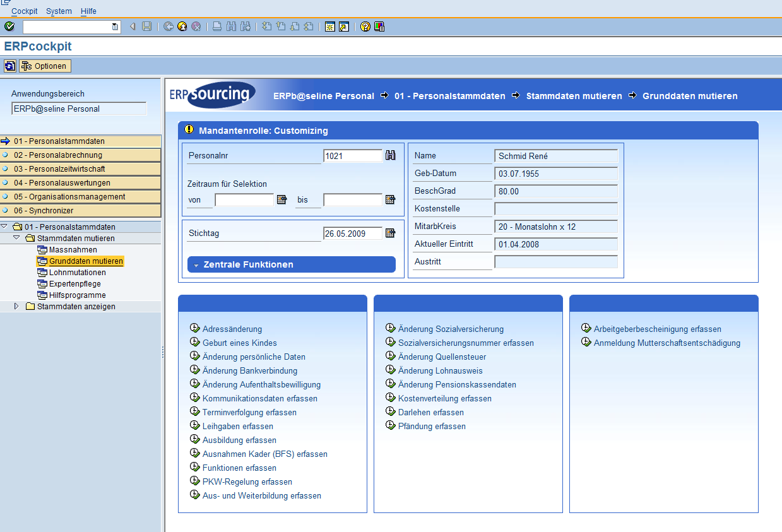Viewport: 782px width, 532px height.
Task: Select 06 - Synchronizer in the navigation
Action: (81, 211)
